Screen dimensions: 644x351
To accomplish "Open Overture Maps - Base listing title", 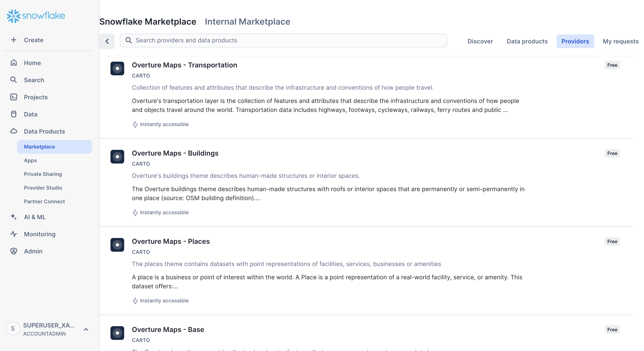I will point(168,330).
